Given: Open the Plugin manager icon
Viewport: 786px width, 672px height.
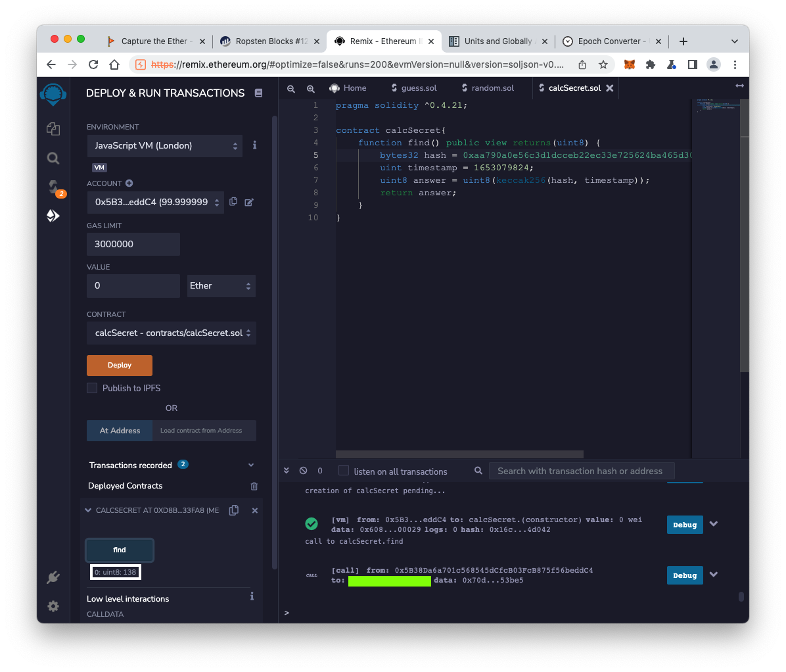Looking at the screenshot, I should 53,577.
